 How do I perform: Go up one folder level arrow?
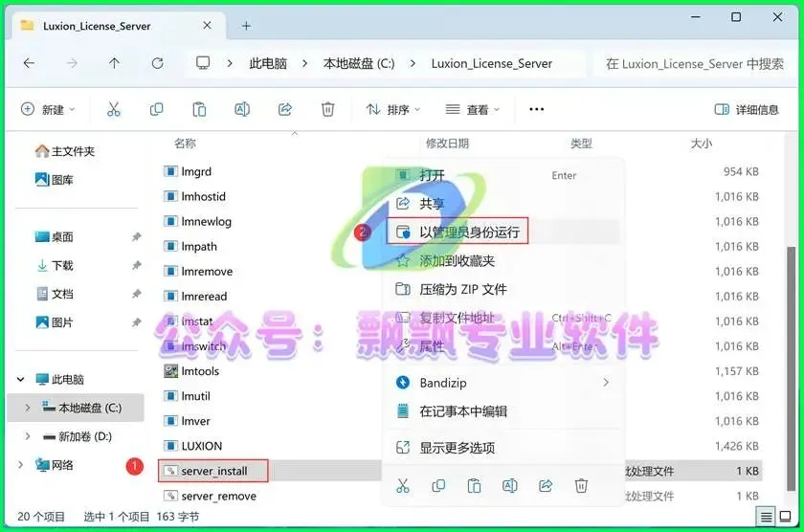114,63
